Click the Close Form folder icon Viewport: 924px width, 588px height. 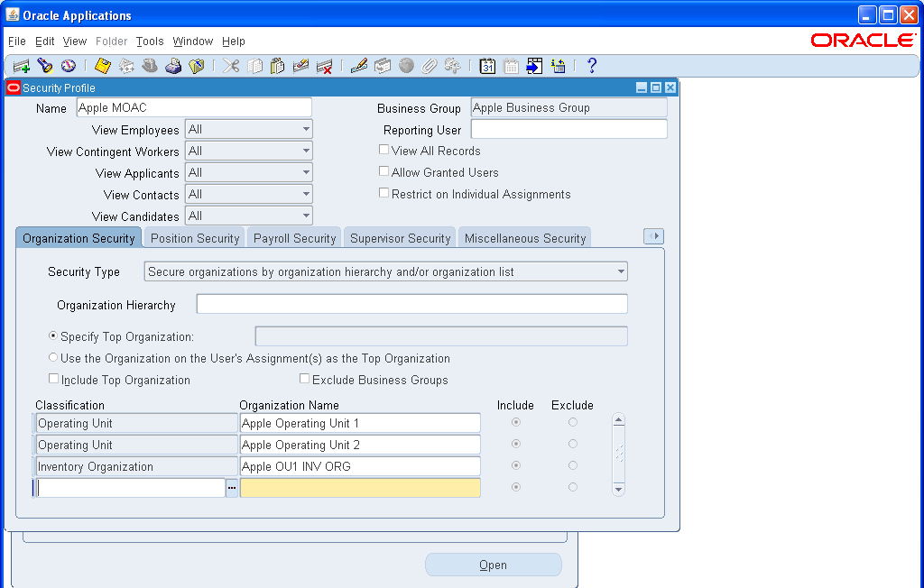197,66
